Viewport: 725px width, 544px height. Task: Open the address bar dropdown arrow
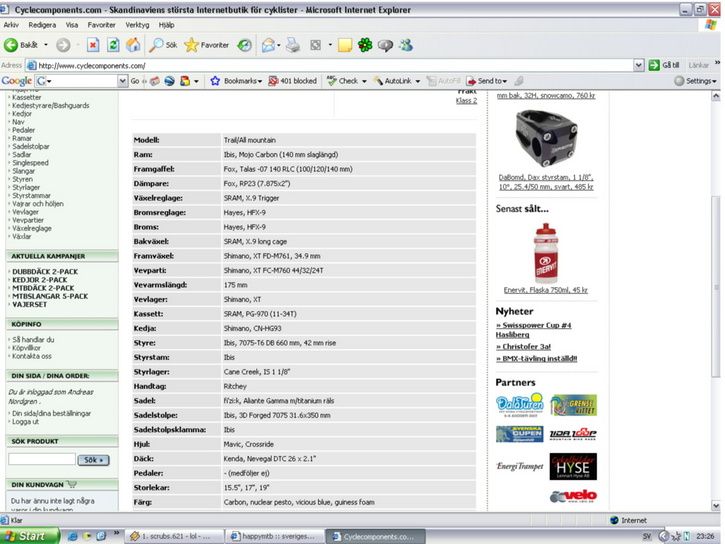[639, 65]
